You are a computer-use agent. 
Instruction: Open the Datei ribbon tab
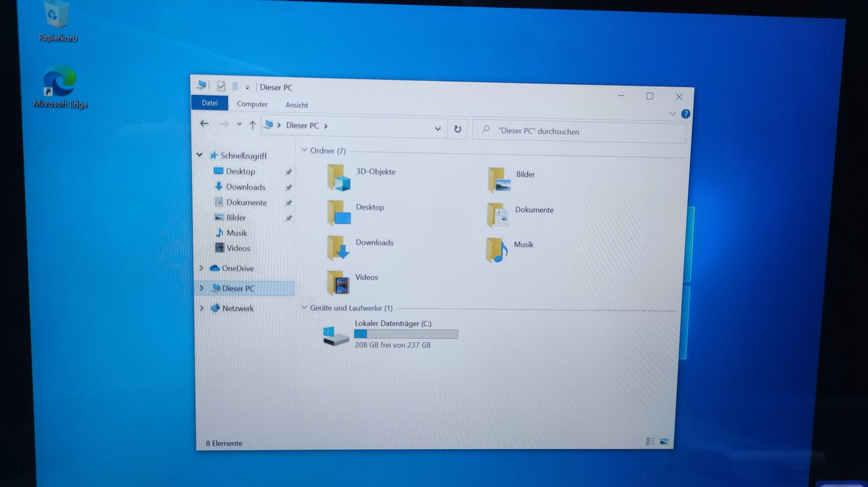pos(210,103)
